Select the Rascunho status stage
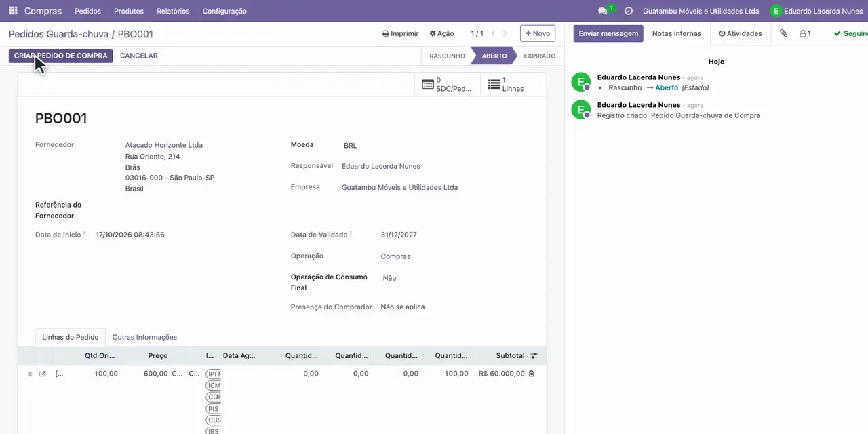868x434 pixels. pyautogui.click(x=447, y=56)
